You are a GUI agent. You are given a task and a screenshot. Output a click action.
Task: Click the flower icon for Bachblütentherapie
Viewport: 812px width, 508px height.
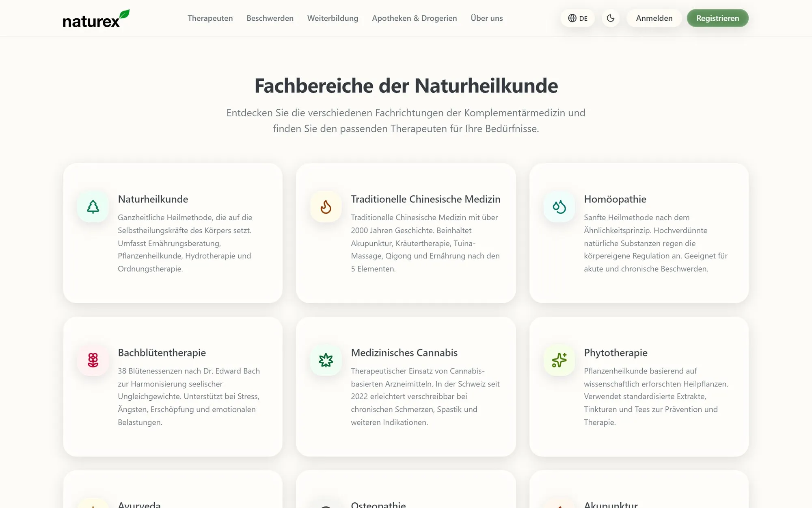[x=93, y=360]
